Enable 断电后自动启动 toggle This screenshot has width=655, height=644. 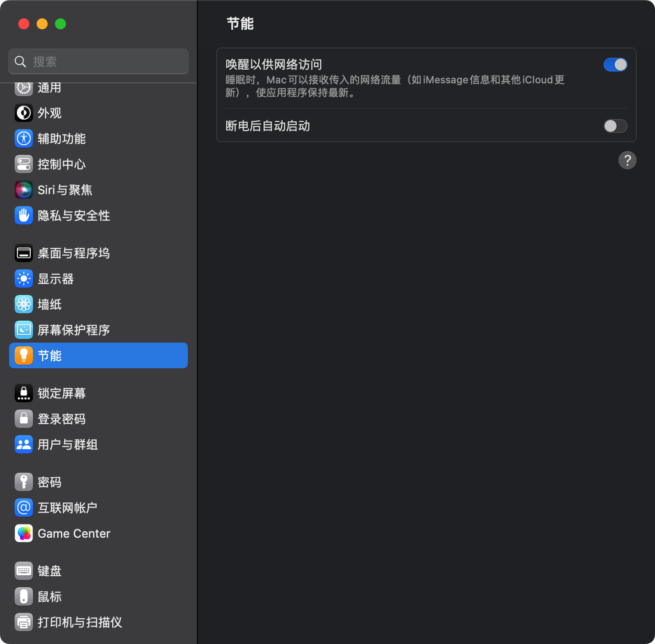coord(615,126)
